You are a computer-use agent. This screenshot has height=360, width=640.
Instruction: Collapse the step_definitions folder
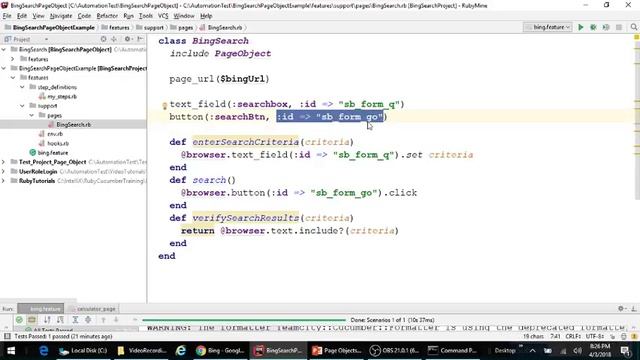(x=22, y=87)
